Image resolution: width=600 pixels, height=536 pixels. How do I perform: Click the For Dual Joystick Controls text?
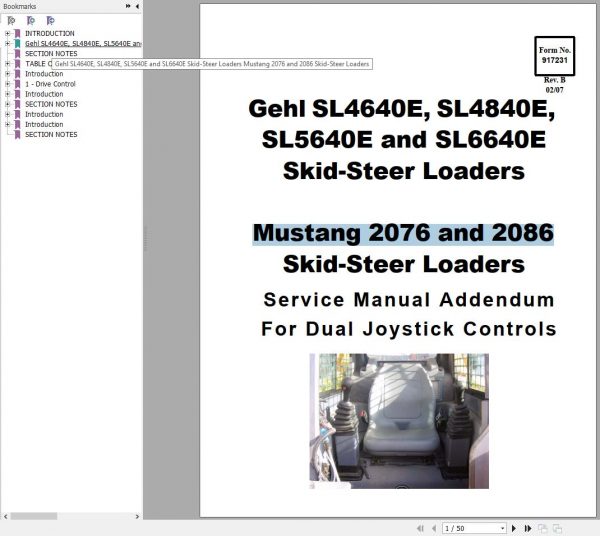[409, 329]
